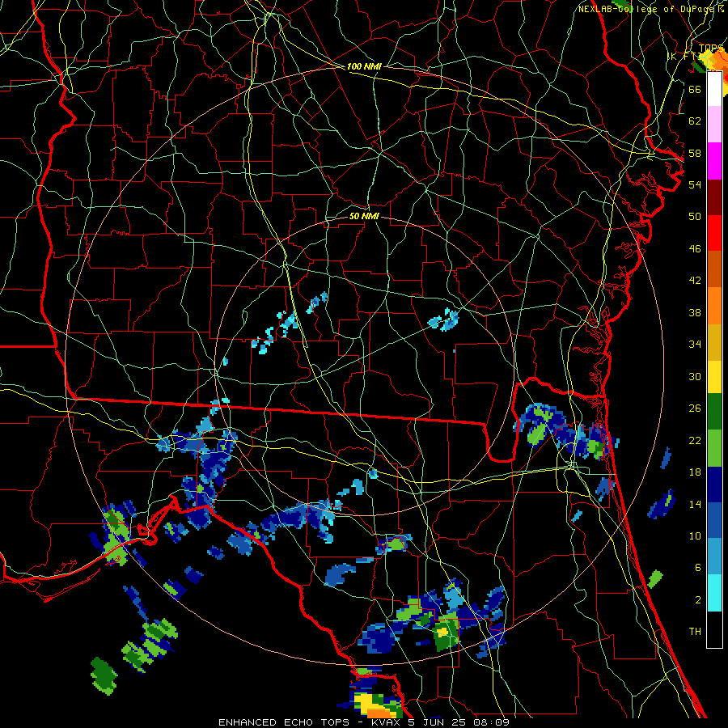Image resolution: width=728 pixels, height=728 pixels.
Task: Click the KVAX radar site identifier
Action: point(387,722)
